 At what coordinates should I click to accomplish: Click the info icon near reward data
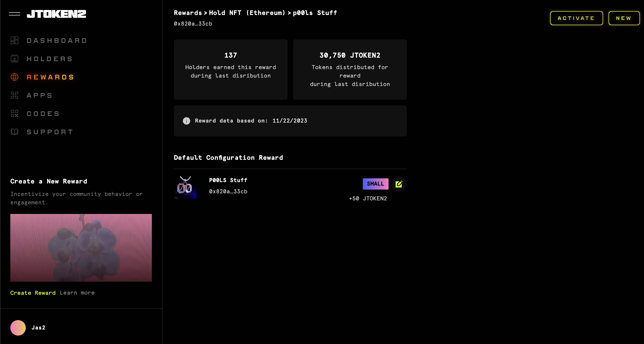pos(186,121)
